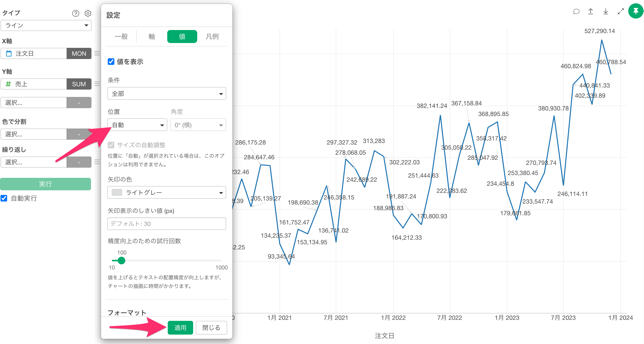Click the help question mark icon
The height and width of the screenshot is (344, 644).
(75, 13)
